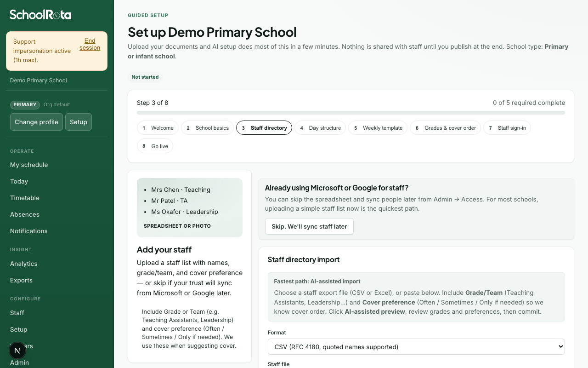
Task: Select step 6 Grades & cover order
Action: point(445,128)
